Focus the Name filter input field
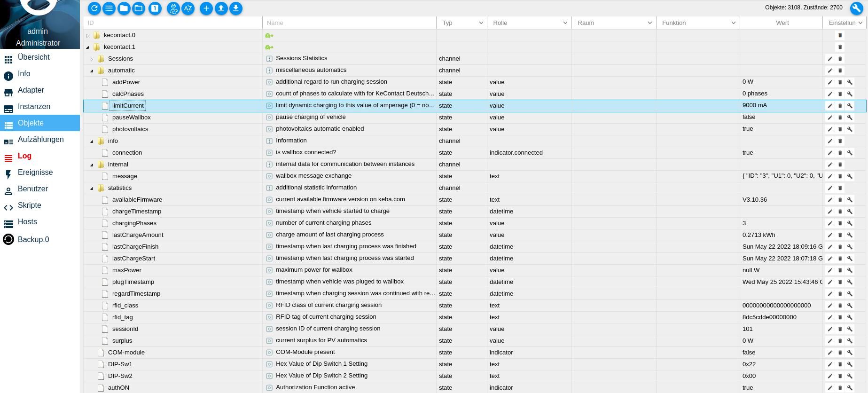The height and width of the screenshot is (393, 868). pos(349,23)
